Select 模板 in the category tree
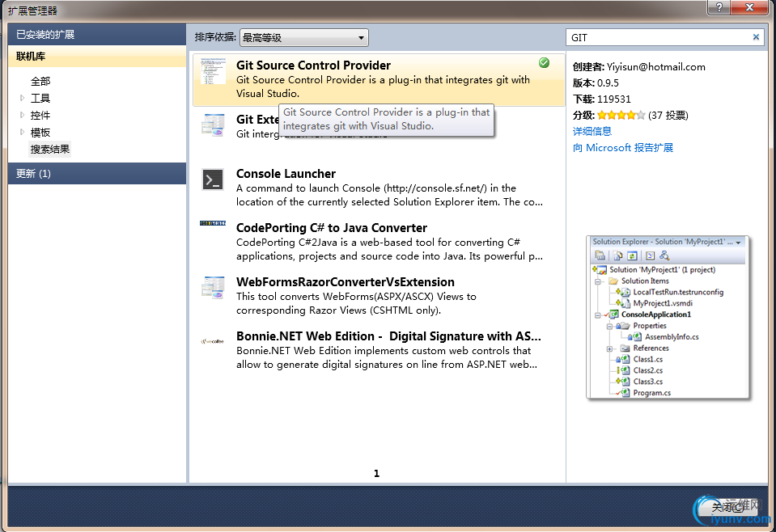This screenshot has height=532, width=776. coord(40,132)
